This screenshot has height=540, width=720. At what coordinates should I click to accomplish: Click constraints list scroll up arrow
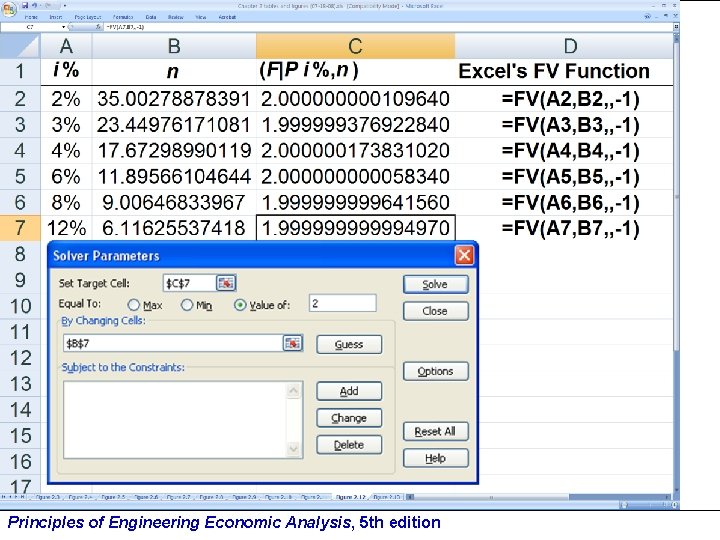pos(293,391)
